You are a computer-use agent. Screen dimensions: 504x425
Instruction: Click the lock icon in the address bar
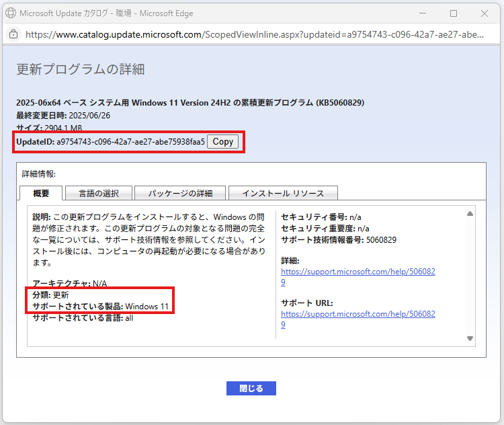13,34
